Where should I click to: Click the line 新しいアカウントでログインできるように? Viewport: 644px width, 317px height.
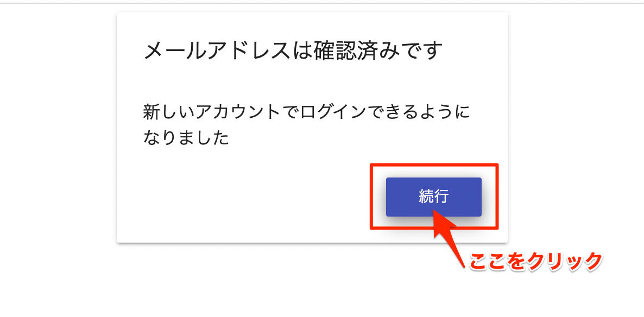point(306,112)
